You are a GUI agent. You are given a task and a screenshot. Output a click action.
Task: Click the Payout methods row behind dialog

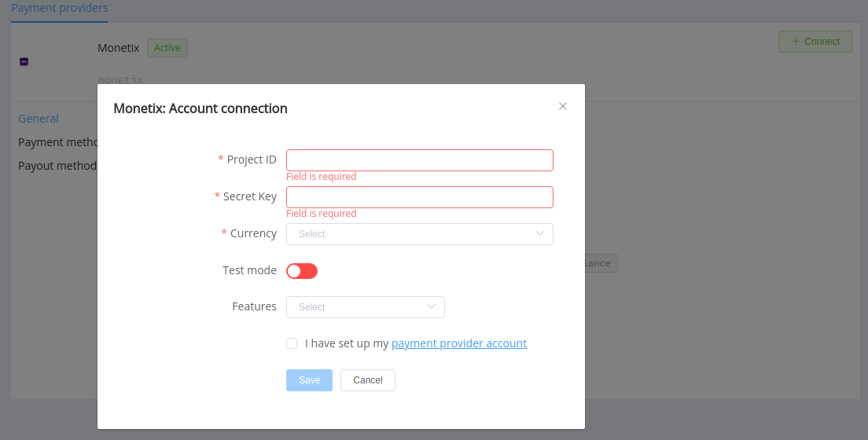tap(57, 166)
